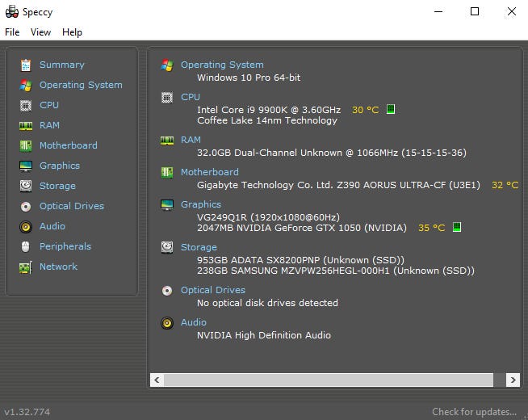Open the Help menu
Screen dimensions: 528x420
coord(72,32)
